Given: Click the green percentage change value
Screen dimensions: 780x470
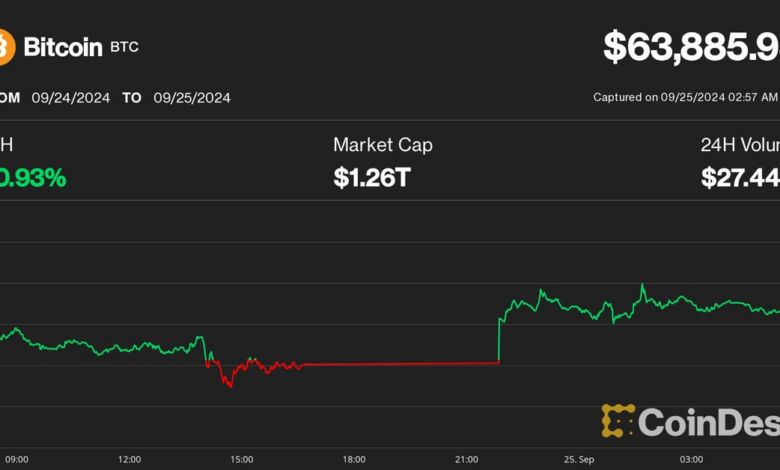Looking at the screenshot, I should point(33,178).
